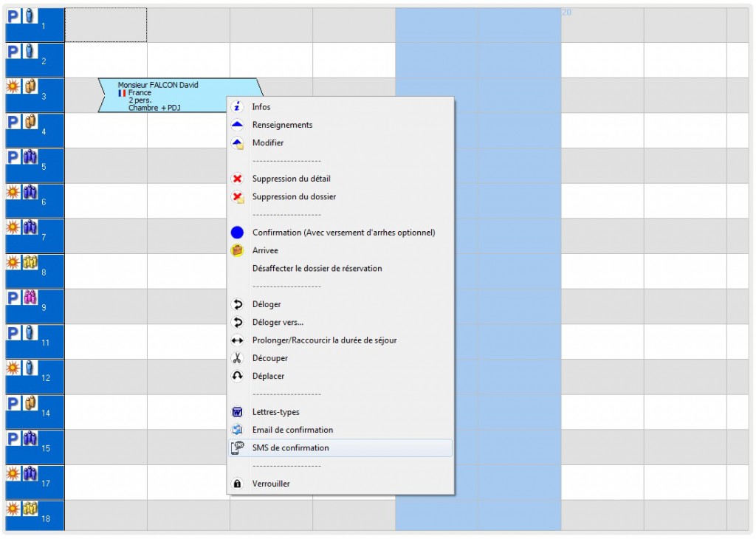The width and height of the screenshot is (756, 539).
Task: Click the Infos icon in context menu
Action: click(238, 107)
